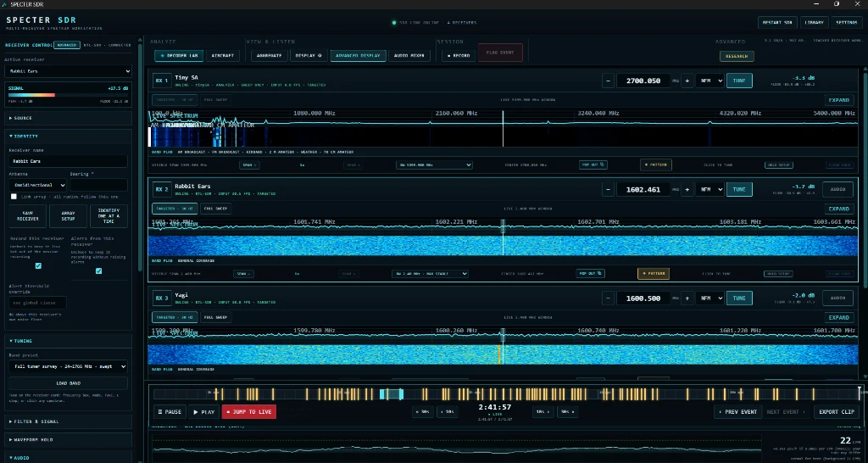The height and width of the screenshot is (463, 868).
Task: Open the Aircraft view
Action: (223, 56)
